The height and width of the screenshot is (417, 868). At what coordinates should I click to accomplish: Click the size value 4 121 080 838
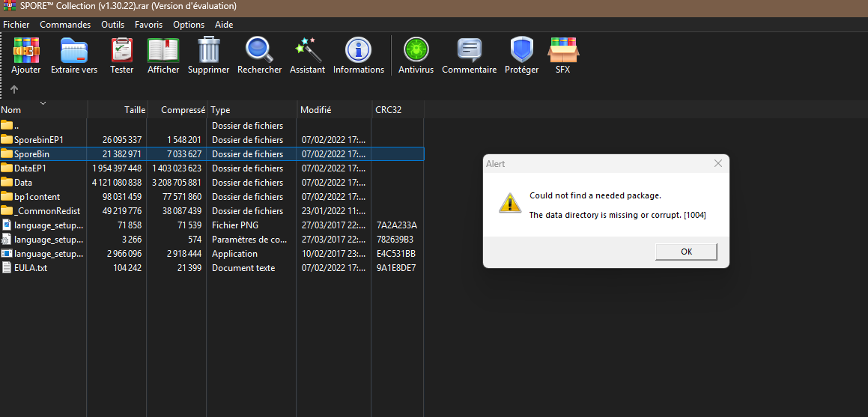click(x=117, y=183)
